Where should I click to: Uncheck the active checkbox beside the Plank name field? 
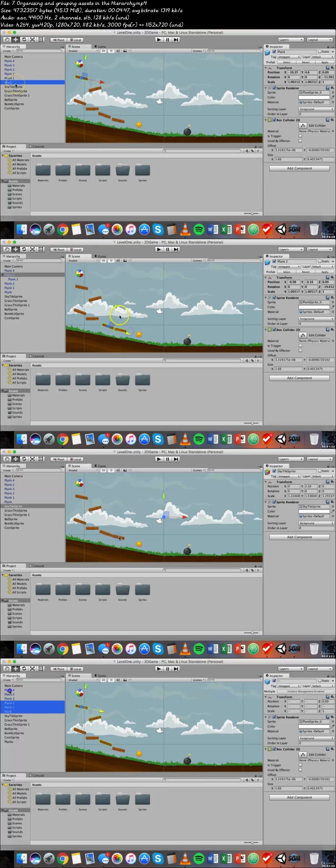[x=274, y=52]
